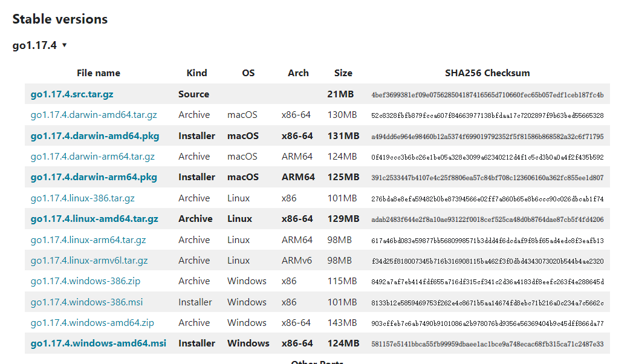
Task: Click the 129MB size cell
Action: [343, 219]
